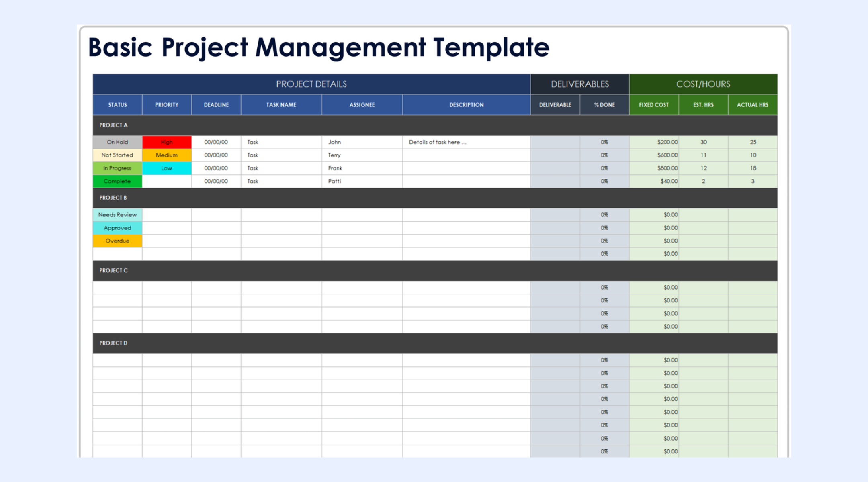Select the Medium priority cell
Image resolution: width=868 pixels, height=482 pixels.
pos(167,155)
